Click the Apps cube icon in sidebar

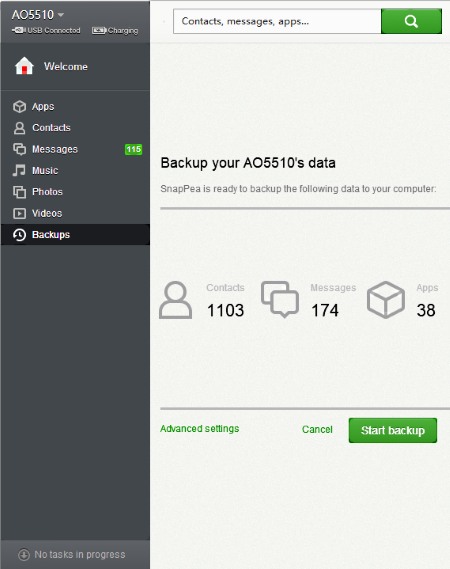19,107
